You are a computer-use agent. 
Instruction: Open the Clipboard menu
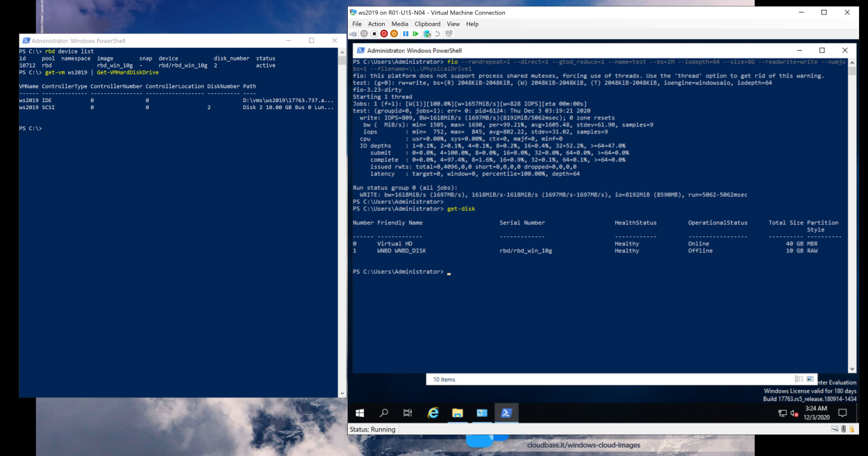pyautogui.click(x=427, y=24)
